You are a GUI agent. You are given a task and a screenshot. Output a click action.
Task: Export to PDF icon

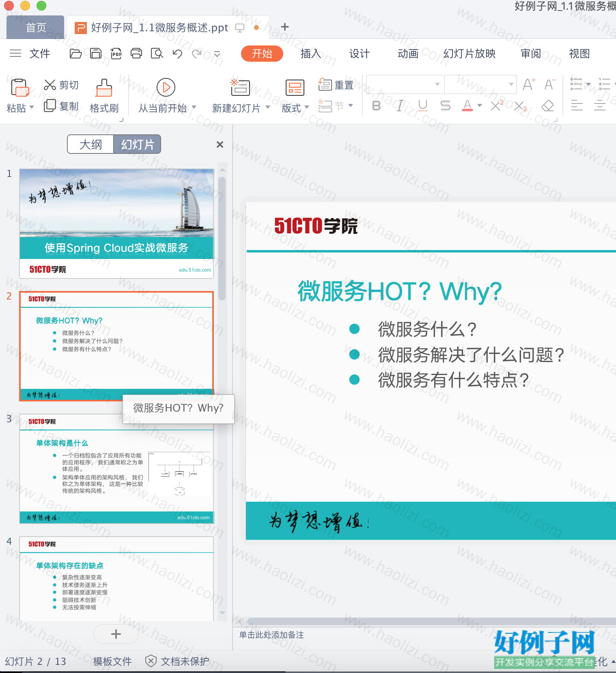pyautogui.click(x=116, y=54)
